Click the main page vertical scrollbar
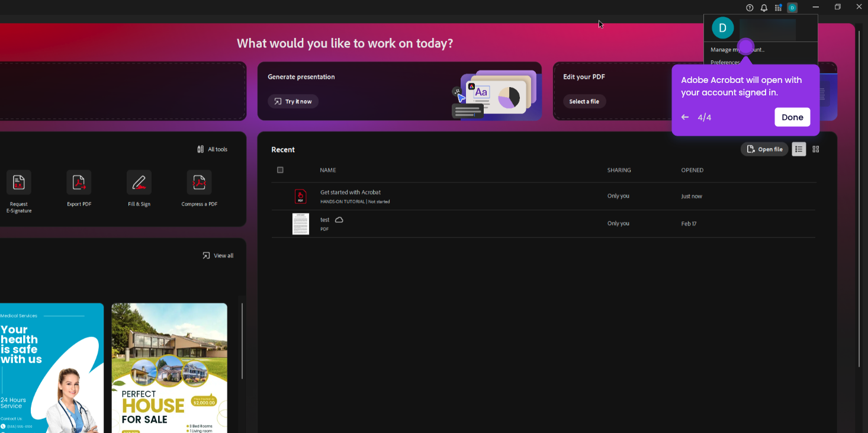868x433 pixels. [859, 198]
